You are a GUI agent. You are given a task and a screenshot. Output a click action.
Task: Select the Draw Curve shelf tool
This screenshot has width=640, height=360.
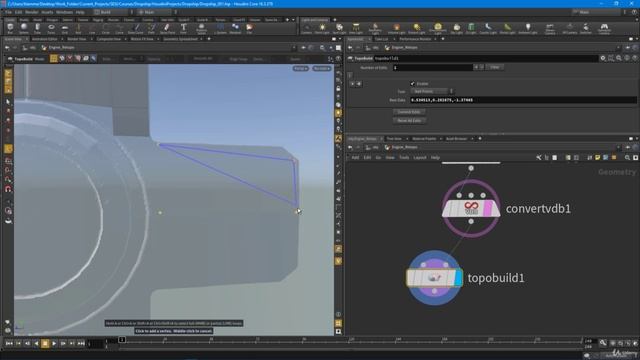[x=136, y=29]
